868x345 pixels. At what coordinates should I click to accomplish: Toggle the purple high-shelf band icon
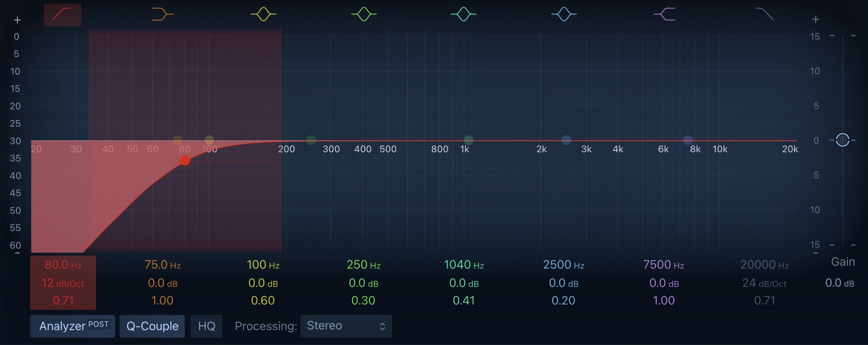point(664,15)
